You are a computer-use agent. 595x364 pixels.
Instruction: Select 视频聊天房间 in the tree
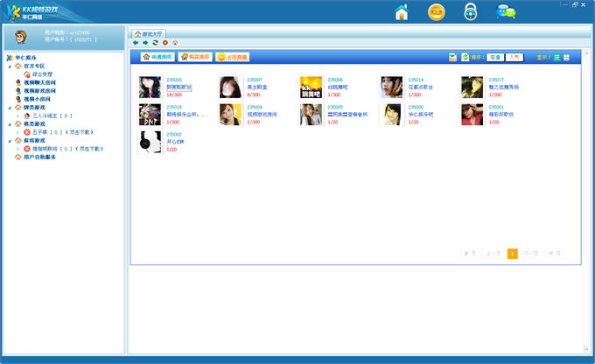(40, 82)
